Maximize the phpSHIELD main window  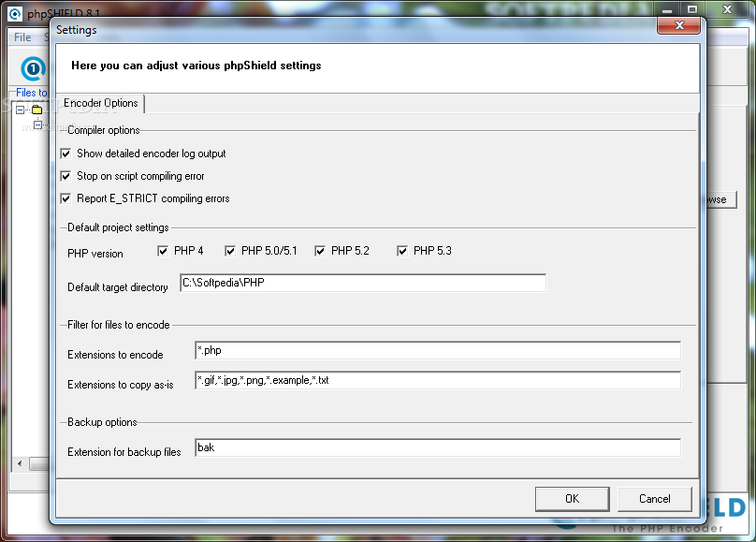(692, 9)
